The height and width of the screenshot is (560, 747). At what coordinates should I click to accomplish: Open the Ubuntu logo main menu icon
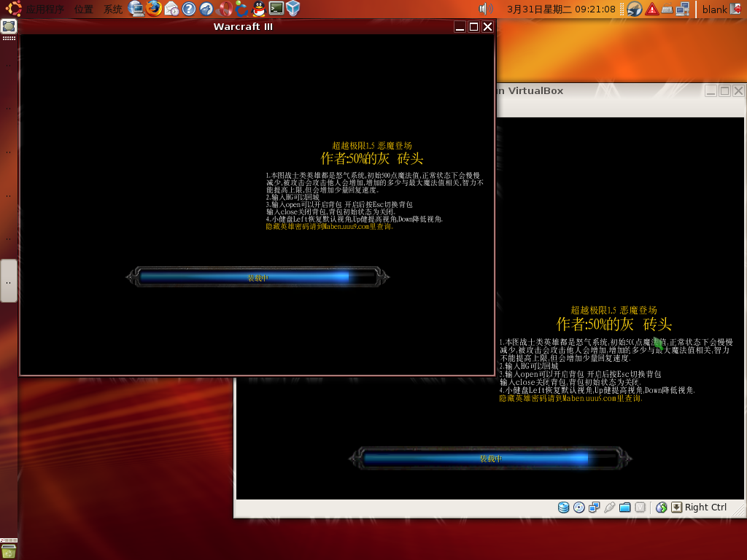[13, 9]
